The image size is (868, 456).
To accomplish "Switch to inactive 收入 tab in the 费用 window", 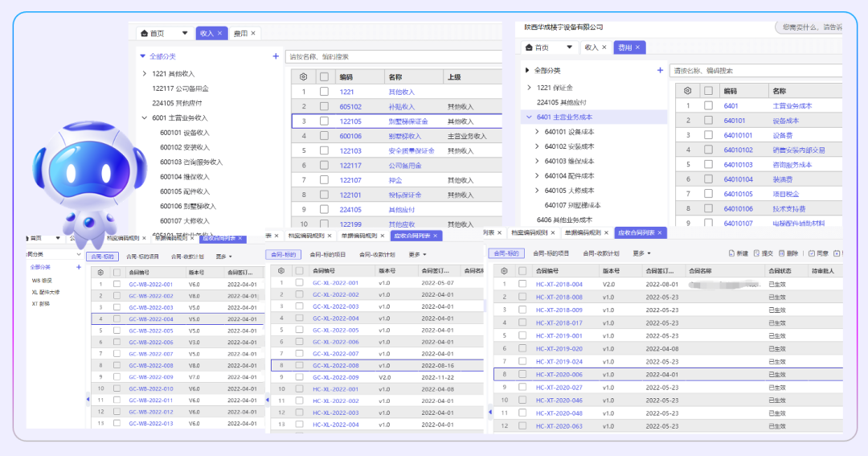I will 592,47.
